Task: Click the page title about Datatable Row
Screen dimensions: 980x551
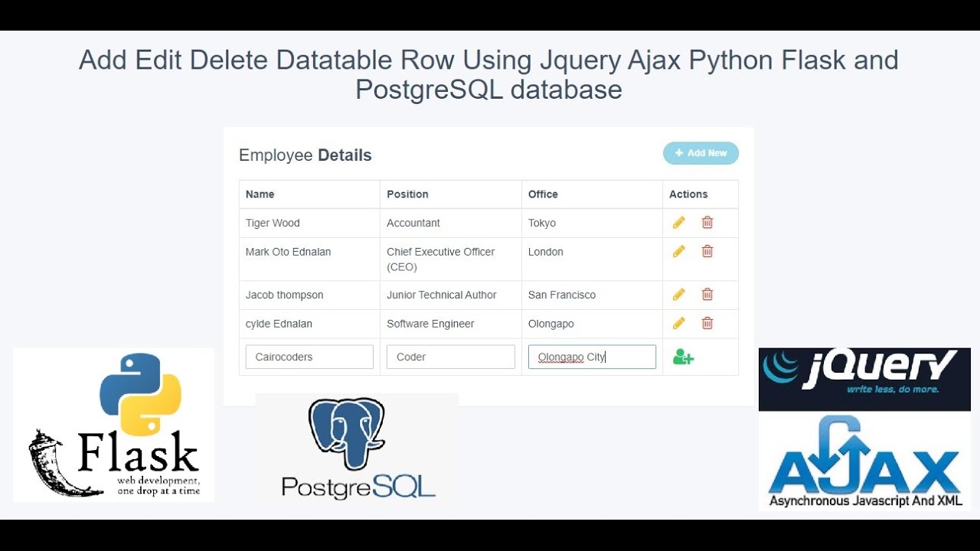Action: (x=488, y=74)
